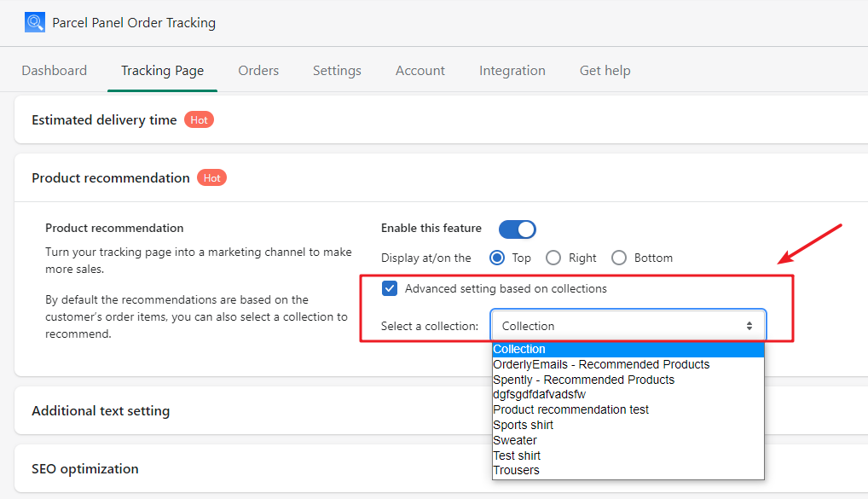Toggle the Enable this feature switch
This screenshot has height=499, width=868.
point(517,229)
